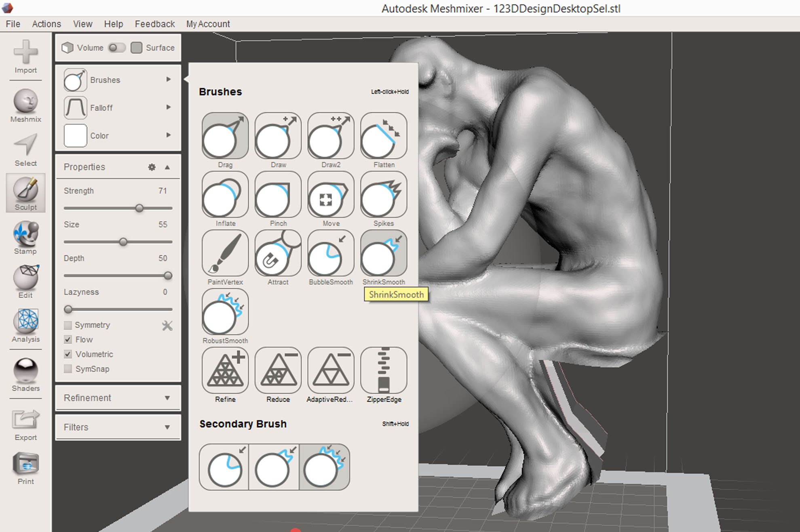
Task: Open the Properties settings gear
Action: coord(152,167)
